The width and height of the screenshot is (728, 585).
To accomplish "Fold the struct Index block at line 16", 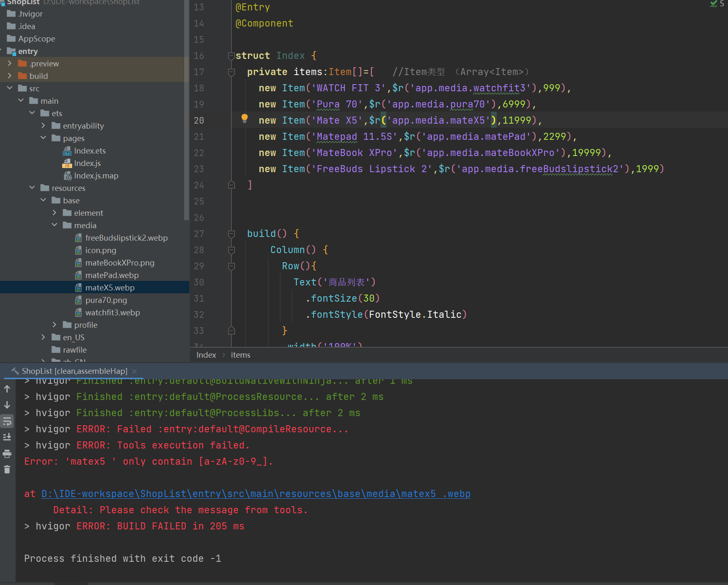I will (232, 56).
